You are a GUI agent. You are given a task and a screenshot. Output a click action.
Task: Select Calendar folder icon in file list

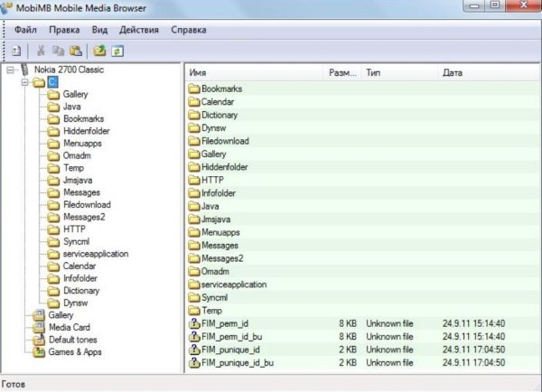pyautogui.click(x=194, y=102)
